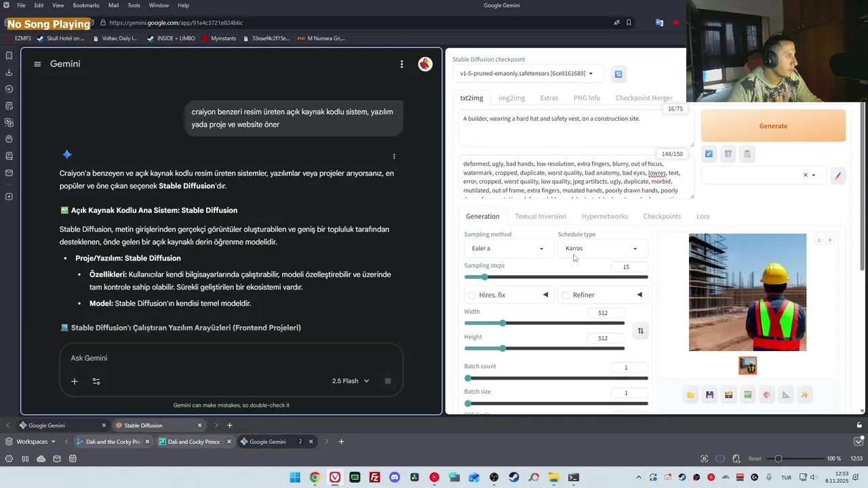The height and width of the screenshot is (488, 868).
Task: Click the positive prompt text box about a builder
Action: pyautogui.click(x=576, y=128)
